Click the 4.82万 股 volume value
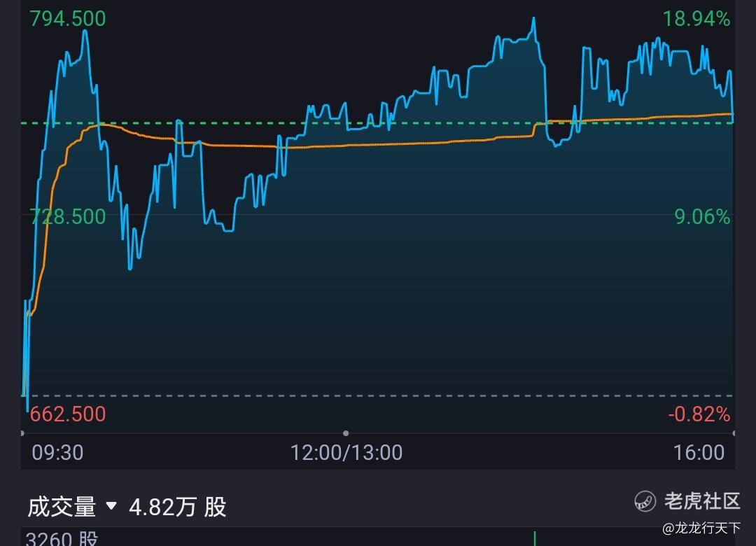 click(177, 507)
